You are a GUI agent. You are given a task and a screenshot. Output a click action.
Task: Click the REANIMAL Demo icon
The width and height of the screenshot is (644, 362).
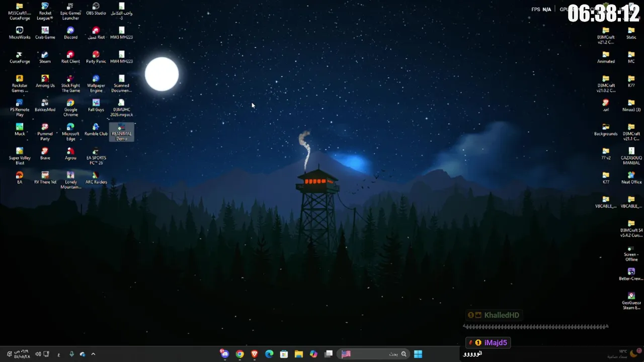click(x=121, y=132)
